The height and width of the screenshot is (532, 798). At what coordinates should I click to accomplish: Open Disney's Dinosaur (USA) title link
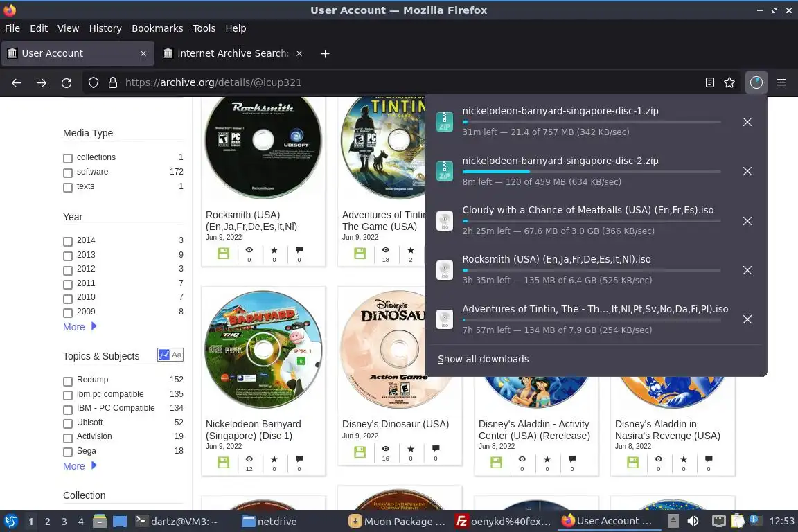(396, 424)
